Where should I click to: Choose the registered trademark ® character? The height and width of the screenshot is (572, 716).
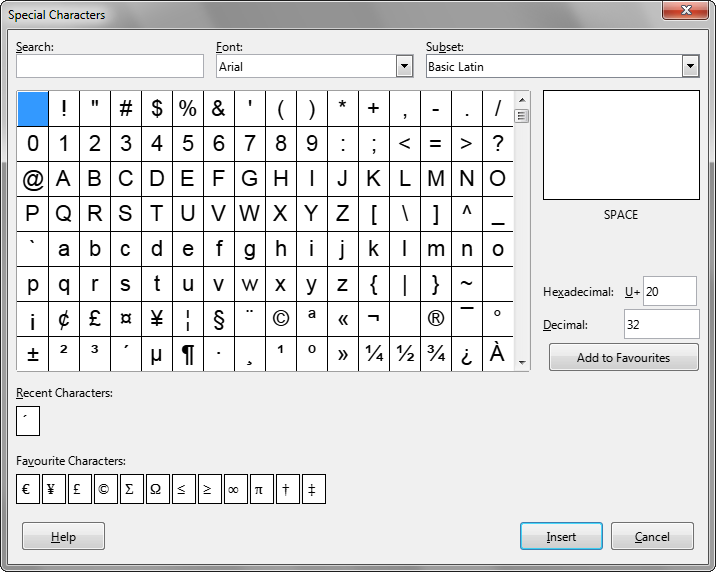(436, 319)
